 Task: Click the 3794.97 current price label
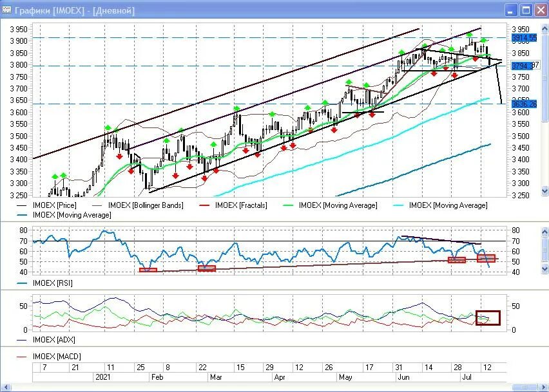click(x=526, y=66)
